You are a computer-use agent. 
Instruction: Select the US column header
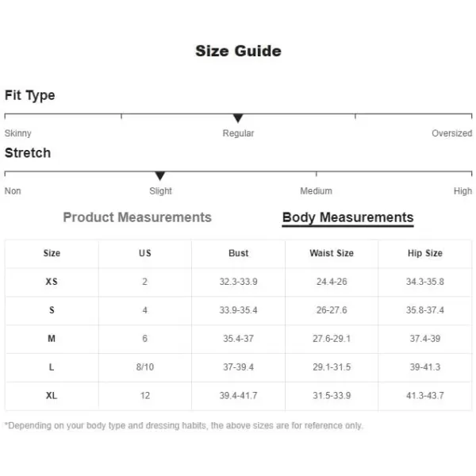(145, 253)
